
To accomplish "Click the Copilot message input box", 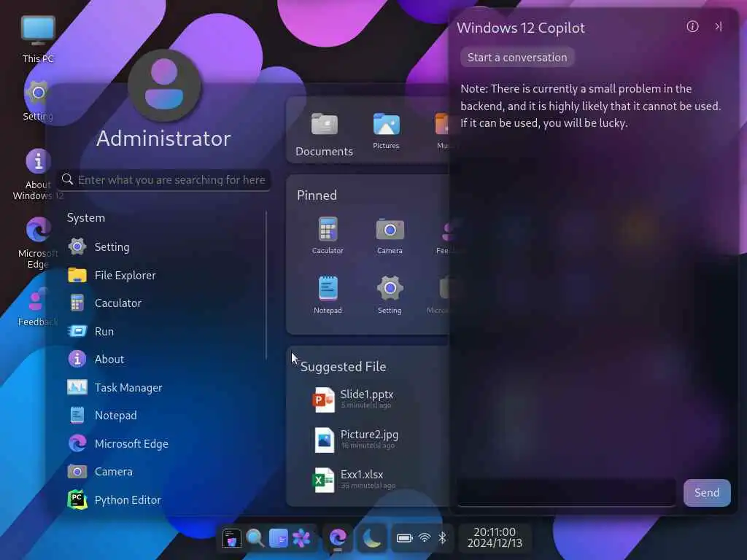I will (x=566, y=492).
